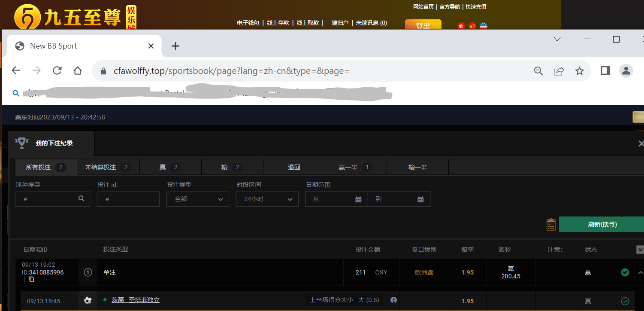Click the 投注 id input field
This screenshot has height=311, width=644.
(128, 199)
